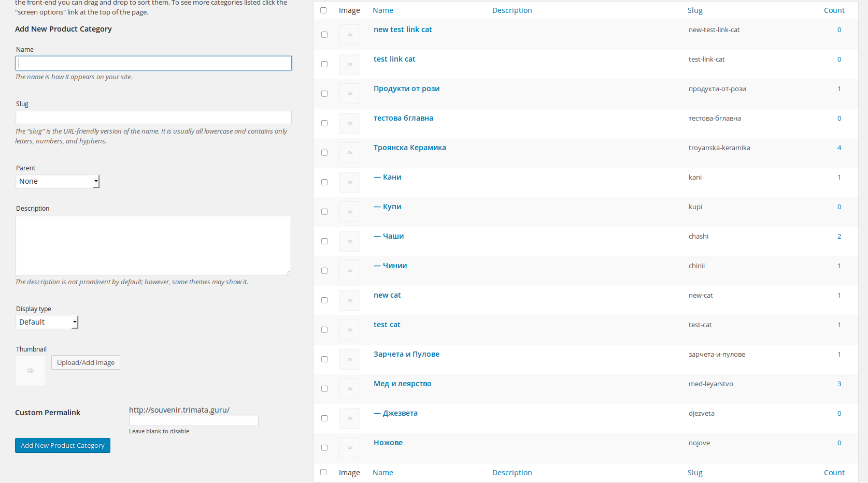Open the Parent category dropdown
The width and height of the screenshot is (868, 483).
(x=58, y=181)
